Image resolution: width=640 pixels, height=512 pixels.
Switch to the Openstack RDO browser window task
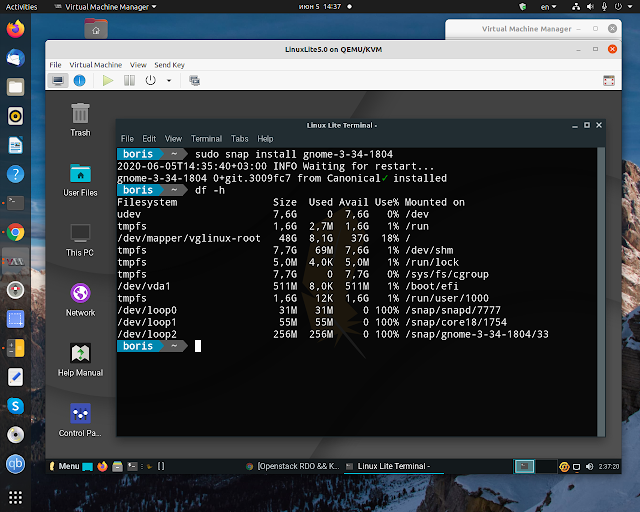(x=293, y=466)
